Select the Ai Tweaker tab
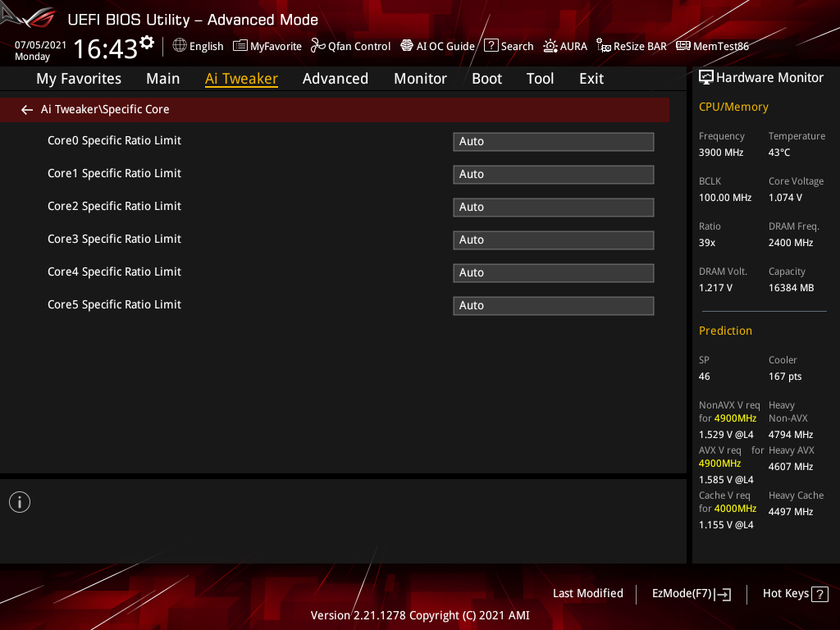 pos(241,79)
